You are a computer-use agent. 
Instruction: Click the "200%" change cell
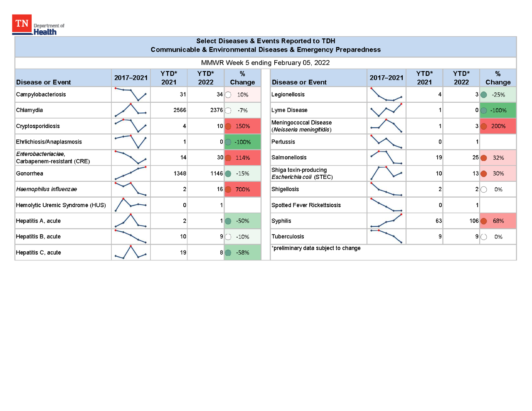[498, 126]
